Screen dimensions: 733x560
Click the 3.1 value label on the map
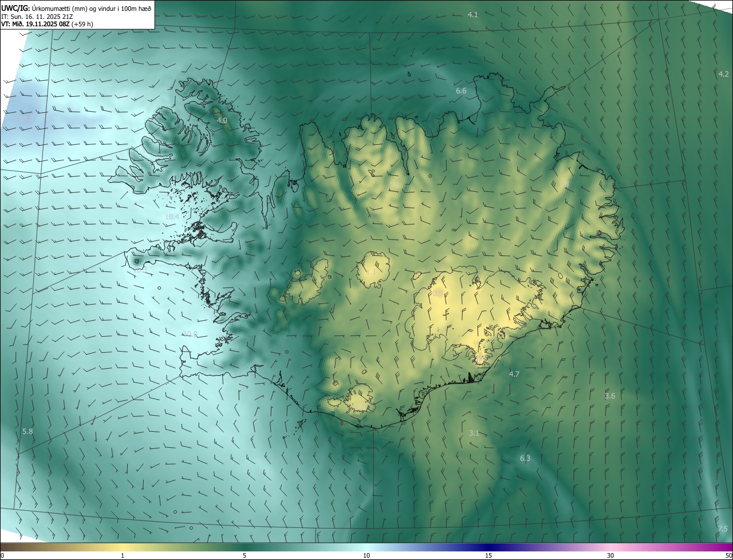click(474, 433)
